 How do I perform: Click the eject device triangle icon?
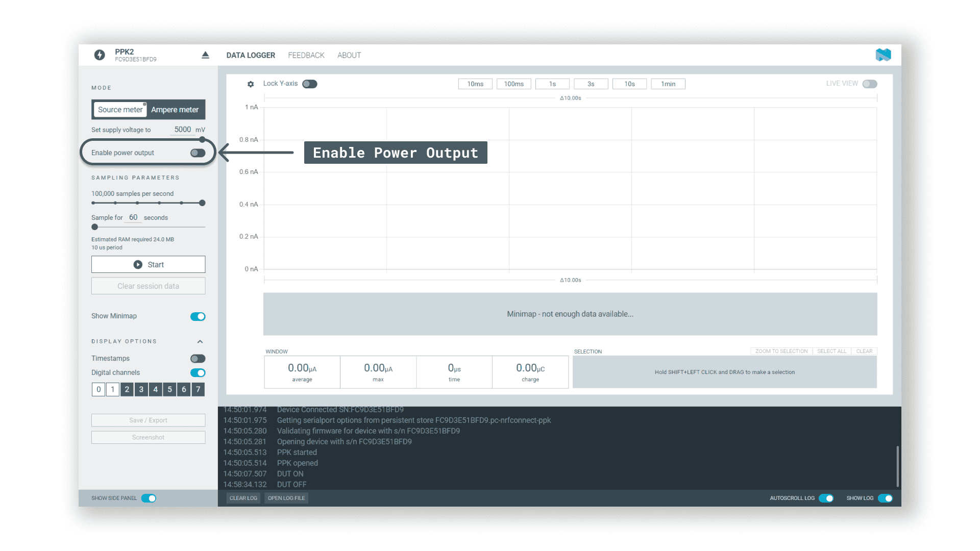[x=205, y=55]
